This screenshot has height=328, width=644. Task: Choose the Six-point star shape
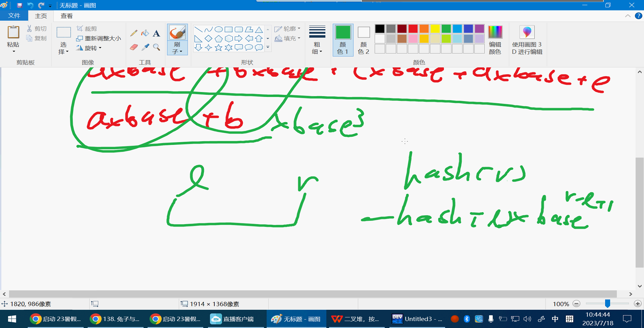coord(229,47)
